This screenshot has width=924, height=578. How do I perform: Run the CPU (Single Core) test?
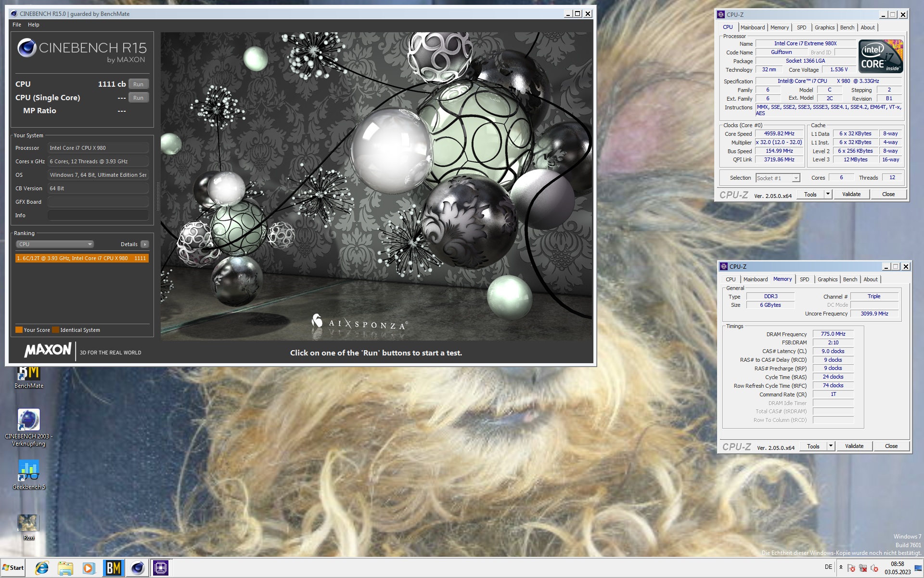click(138, 98)
